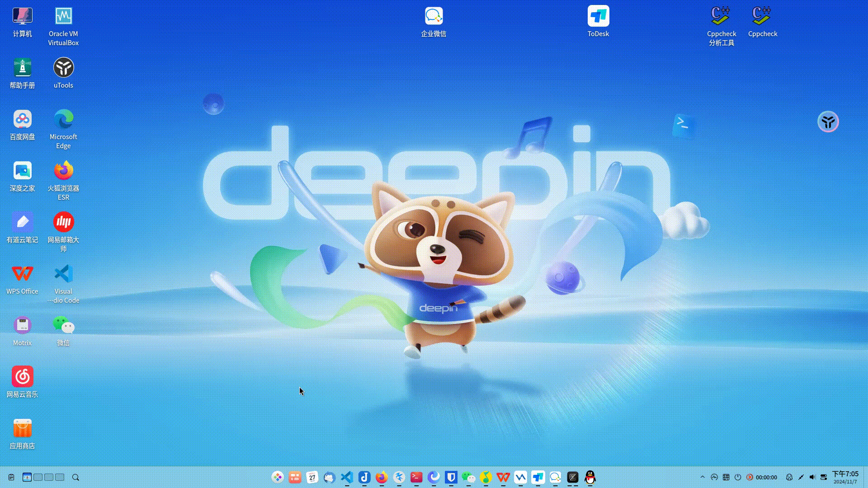Open the red terminal icon in dock
Screen dimensions: 868x488
point(416,477)
